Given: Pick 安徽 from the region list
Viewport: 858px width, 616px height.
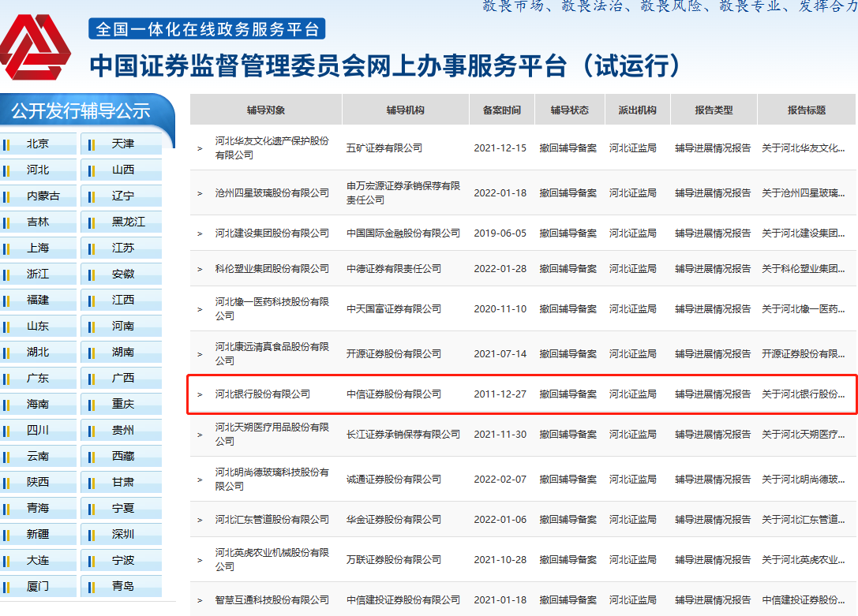Looking at the screenshot, I should coord(122,274).
